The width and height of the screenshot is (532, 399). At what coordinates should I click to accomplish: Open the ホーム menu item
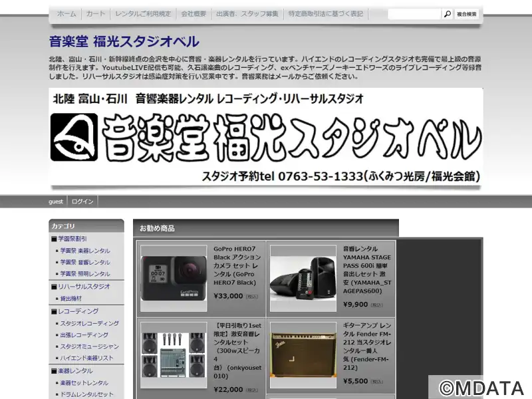point(66,14)
